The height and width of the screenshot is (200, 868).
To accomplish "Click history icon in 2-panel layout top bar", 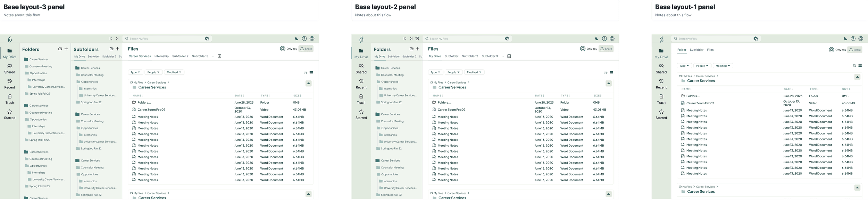I will coord(417,39).
